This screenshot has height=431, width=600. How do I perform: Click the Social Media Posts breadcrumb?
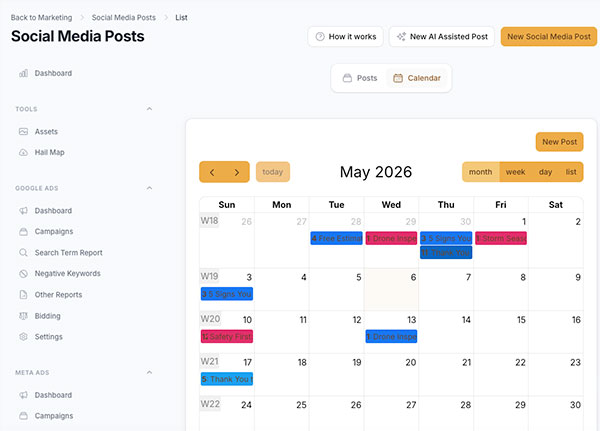[124, 18]
